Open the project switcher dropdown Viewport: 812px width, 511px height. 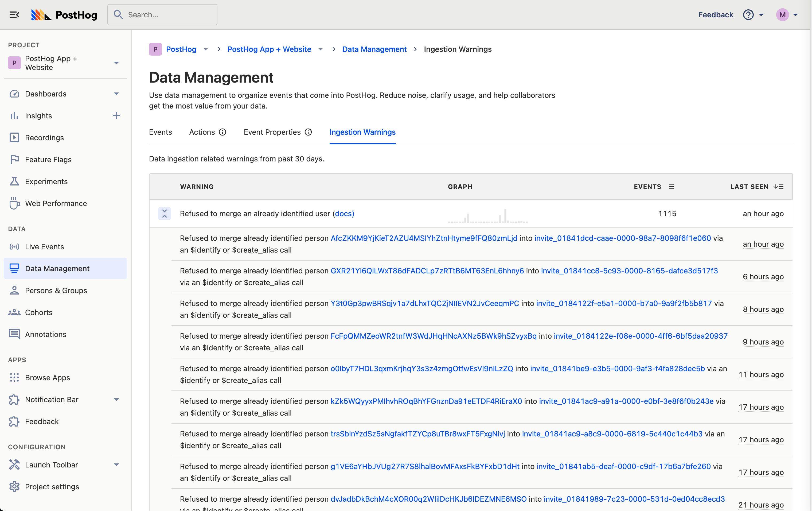tap(116, 63)
